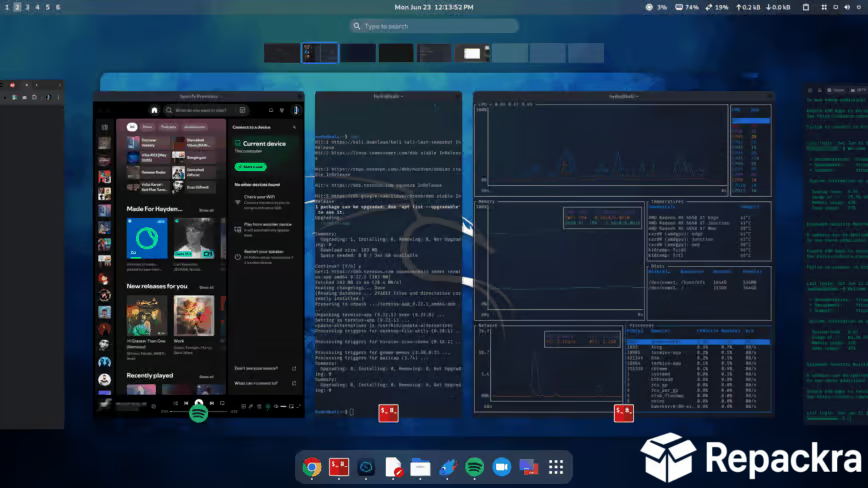868x488 pixels.
Task: Click the CPU 3% indicator in top bar
Action: [656, 7]
